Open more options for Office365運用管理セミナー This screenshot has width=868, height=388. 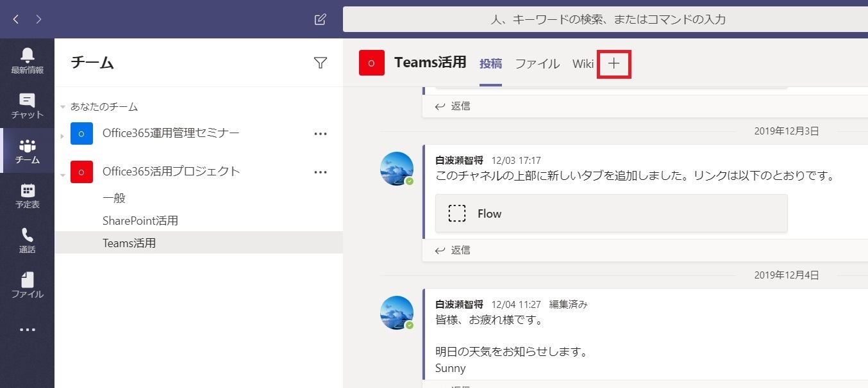[x=321, y=134]
